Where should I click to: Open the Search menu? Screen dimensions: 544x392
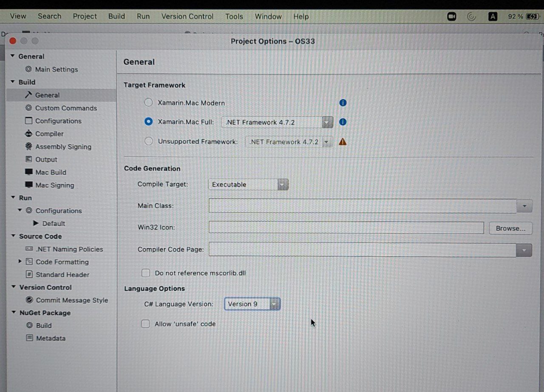(49, 16)
